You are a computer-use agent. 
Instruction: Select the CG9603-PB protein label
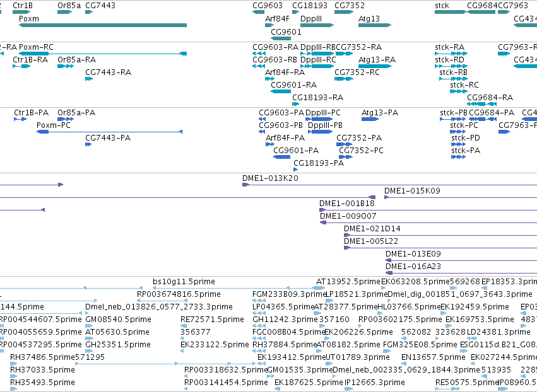[x=281, y=125]
